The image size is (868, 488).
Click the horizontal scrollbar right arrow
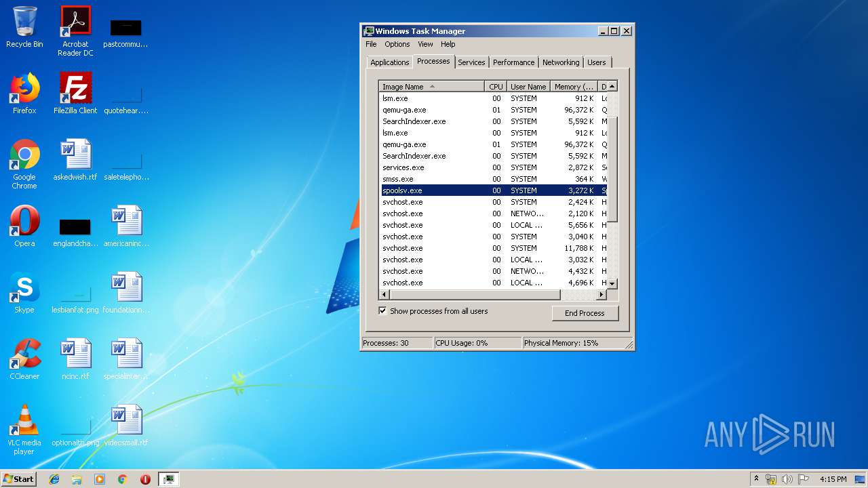(x=601, y=295)
